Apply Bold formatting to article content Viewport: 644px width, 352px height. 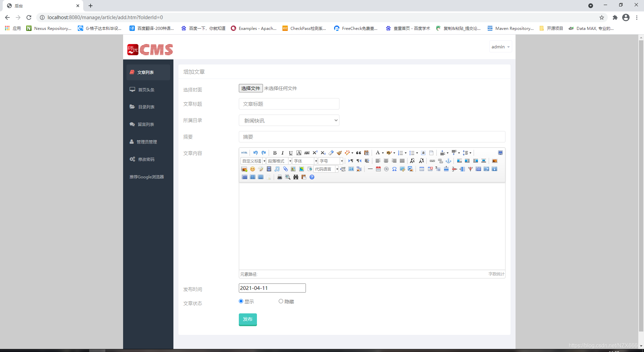(x=275, y=153)
